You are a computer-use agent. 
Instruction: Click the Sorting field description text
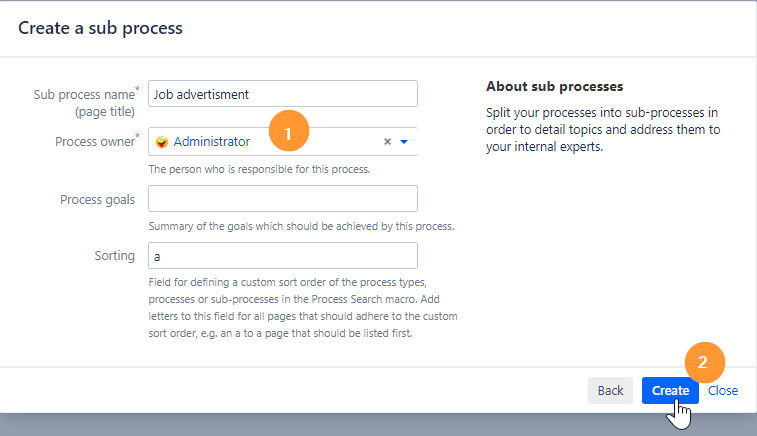coord(303,309)
